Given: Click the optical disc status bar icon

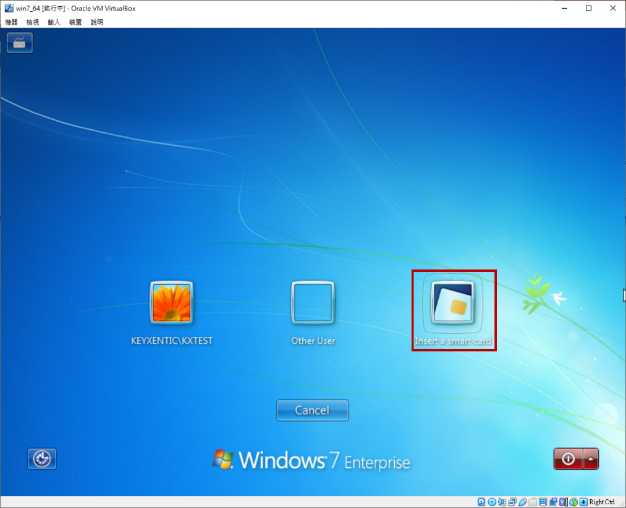Looking at the screenshot, I should tap(492, 502).
